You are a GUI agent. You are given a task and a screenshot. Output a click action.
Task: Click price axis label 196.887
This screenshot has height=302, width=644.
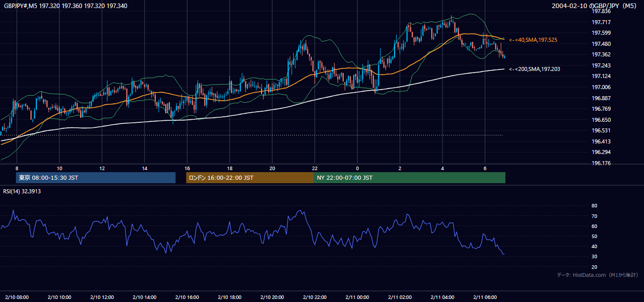click(x=601, y=98)
